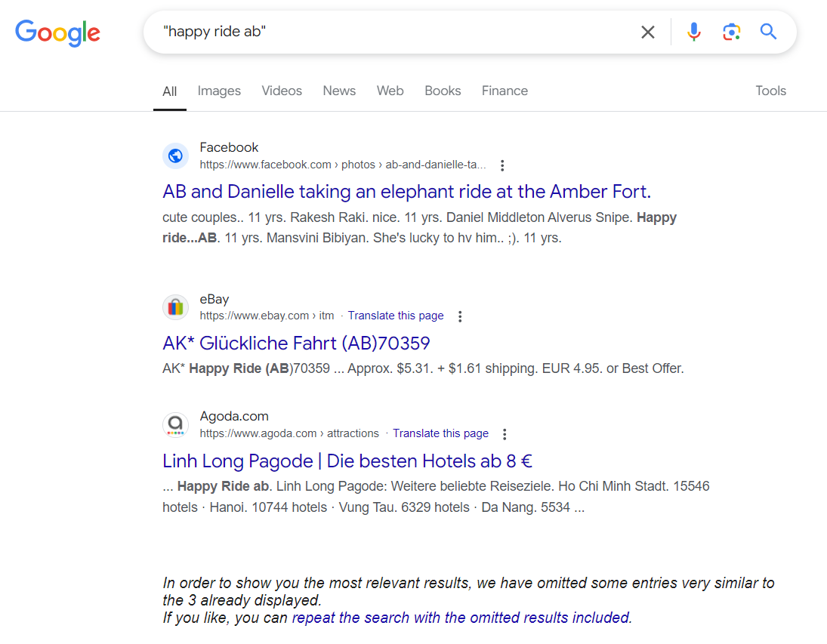The height and width of the screenshot is (644, 827).
Task: Open the Linh Long Pagode hotels result
Action: [347, 461]
